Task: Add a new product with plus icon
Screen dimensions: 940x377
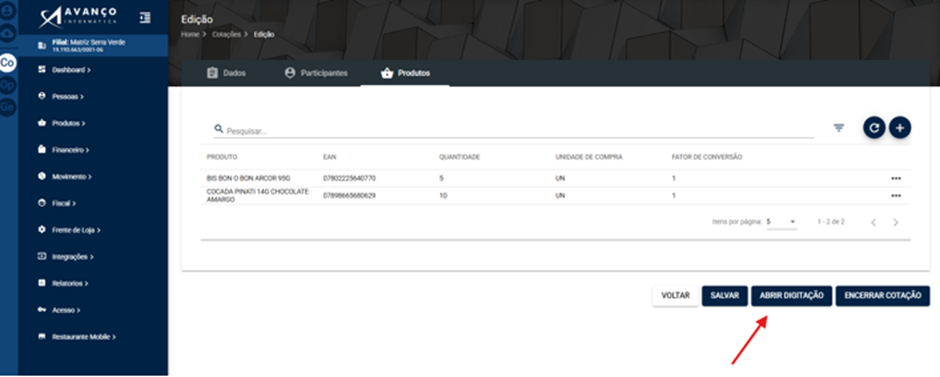Action: click(900, 128)
